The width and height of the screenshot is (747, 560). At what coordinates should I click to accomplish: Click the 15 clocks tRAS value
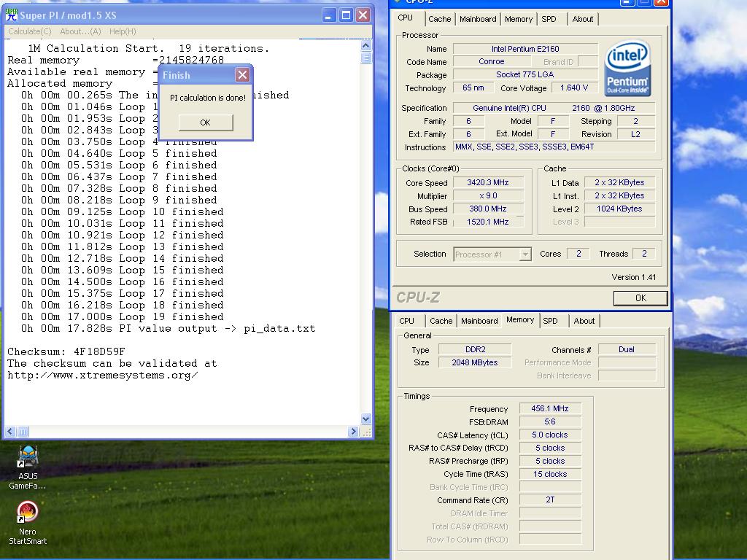point(550,474)
